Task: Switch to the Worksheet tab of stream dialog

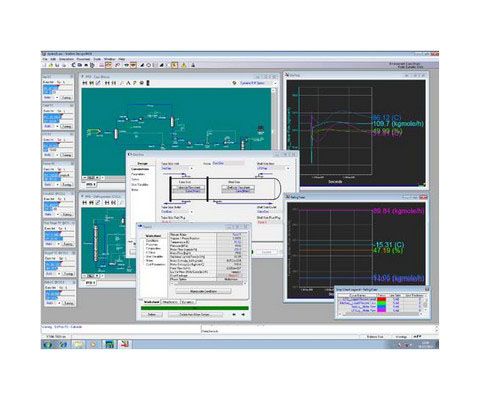Action: pos(151,302)
